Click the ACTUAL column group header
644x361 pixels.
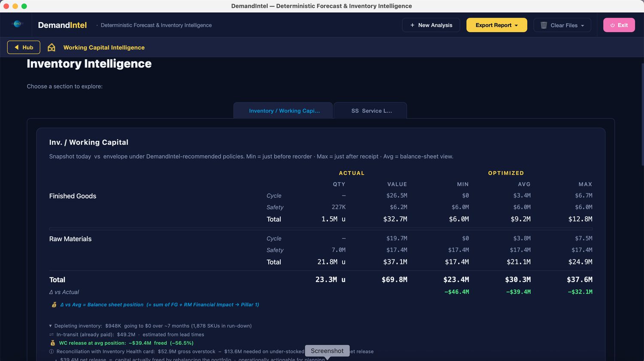(x=352, y=173)
